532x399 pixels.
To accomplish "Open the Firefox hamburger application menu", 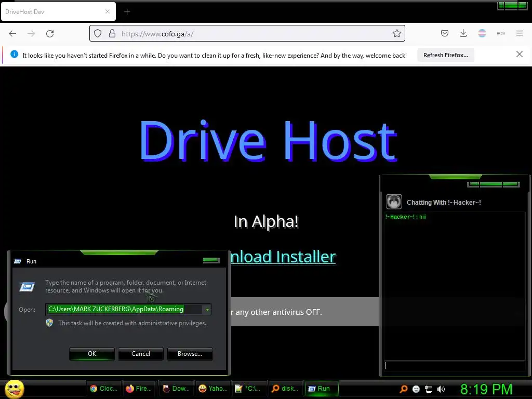I will [x=520, y=33].
